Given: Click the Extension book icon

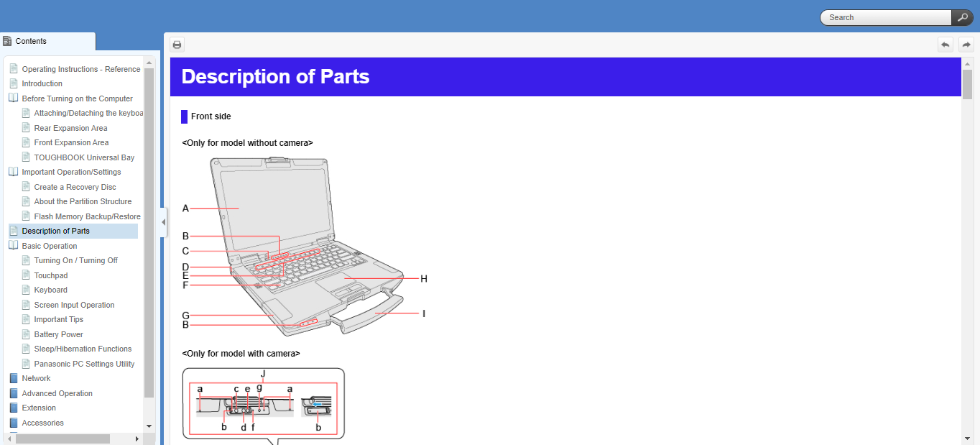Looking at the screenshot, I should click(x=13, y=408).
